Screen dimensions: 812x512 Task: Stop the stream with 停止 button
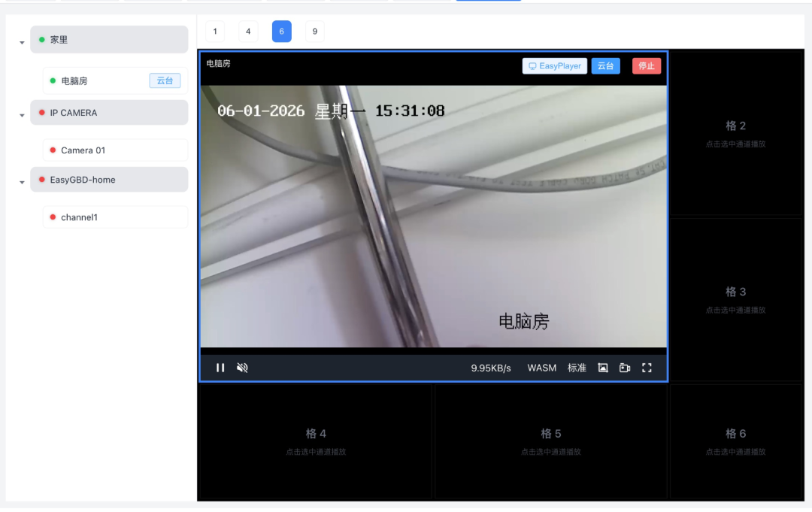[647, 65]
